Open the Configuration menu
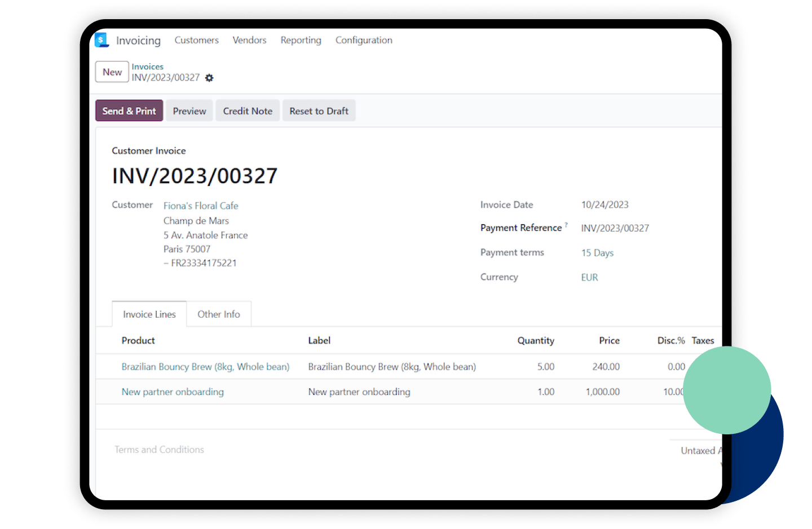This screenshot has height=529, width=812. pos(364,40)
